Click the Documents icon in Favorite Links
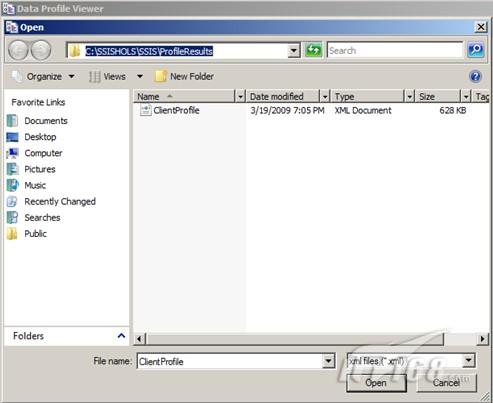The height and width of the screenshot is (403, 493). click(12, 121)
